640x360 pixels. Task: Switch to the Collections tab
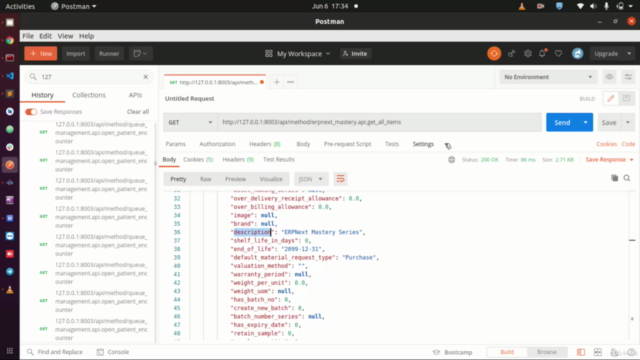point(89,95)
